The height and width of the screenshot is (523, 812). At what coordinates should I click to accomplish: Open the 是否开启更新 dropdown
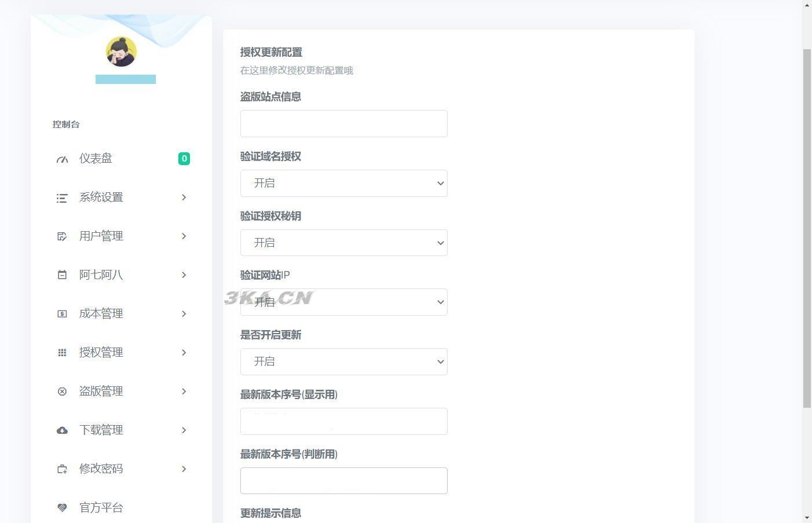343,361
